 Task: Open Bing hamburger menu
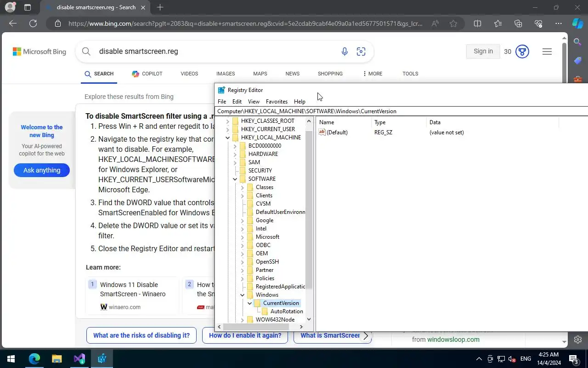(x=547, y=52)
